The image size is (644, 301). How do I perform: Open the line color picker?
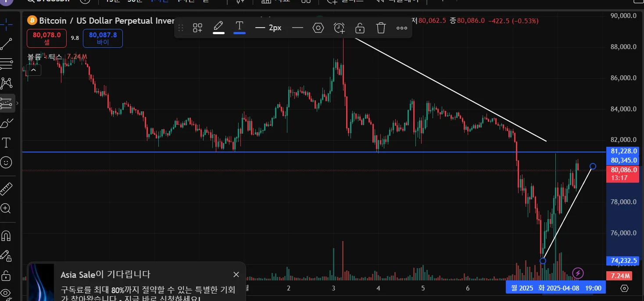(218, 28)
